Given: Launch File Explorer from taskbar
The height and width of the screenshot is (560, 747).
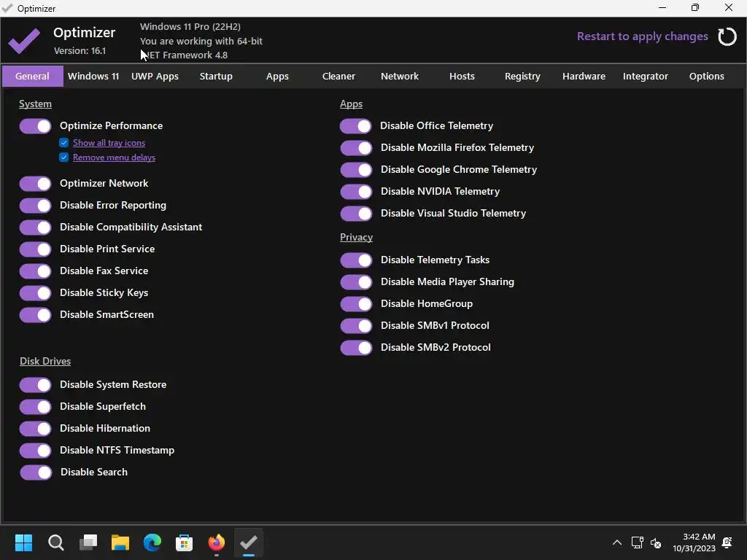Looking at the screenshot, I should click(x=120, y=542).
